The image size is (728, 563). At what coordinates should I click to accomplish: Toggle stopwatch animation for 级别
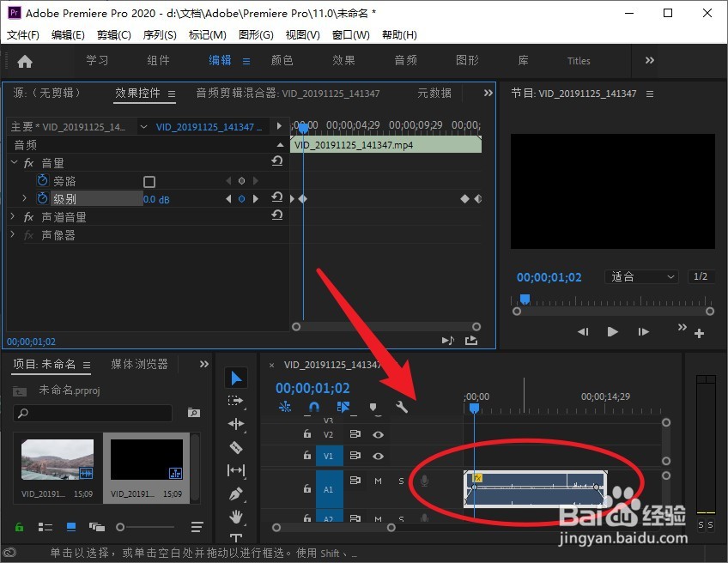(x=42, y=198)
